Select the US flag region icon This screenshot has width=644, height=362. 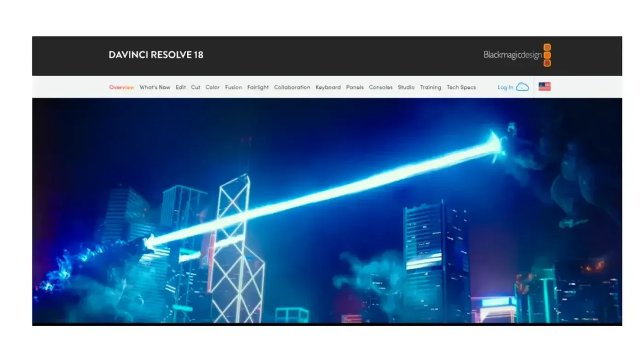pos(545,86)
